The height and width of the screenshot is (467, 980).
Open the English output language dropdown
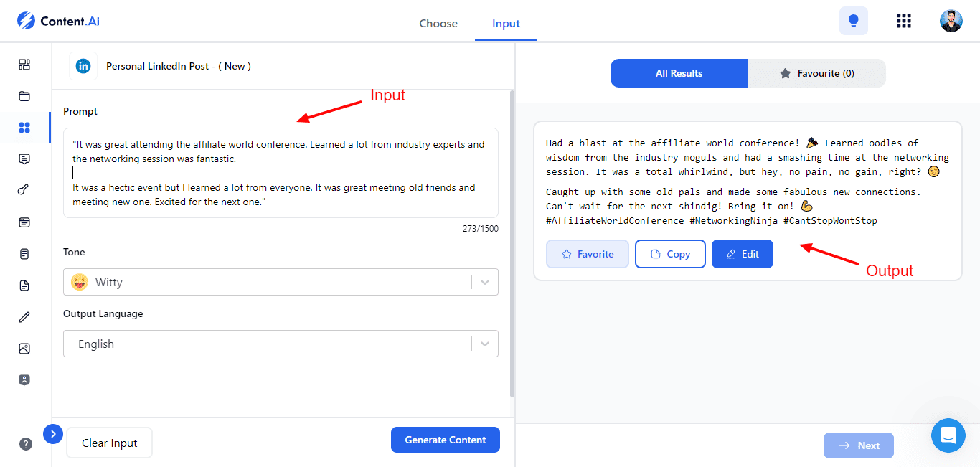281,344
